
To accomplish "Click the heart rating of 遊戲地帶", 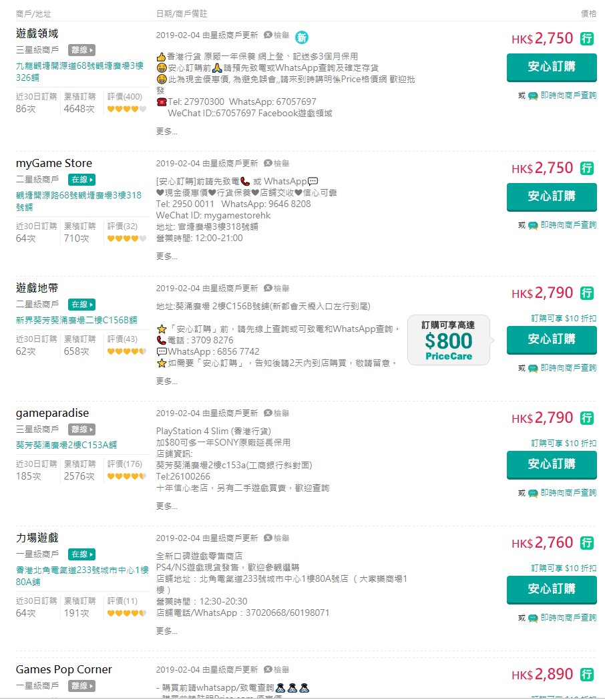I will click(126, 351).
